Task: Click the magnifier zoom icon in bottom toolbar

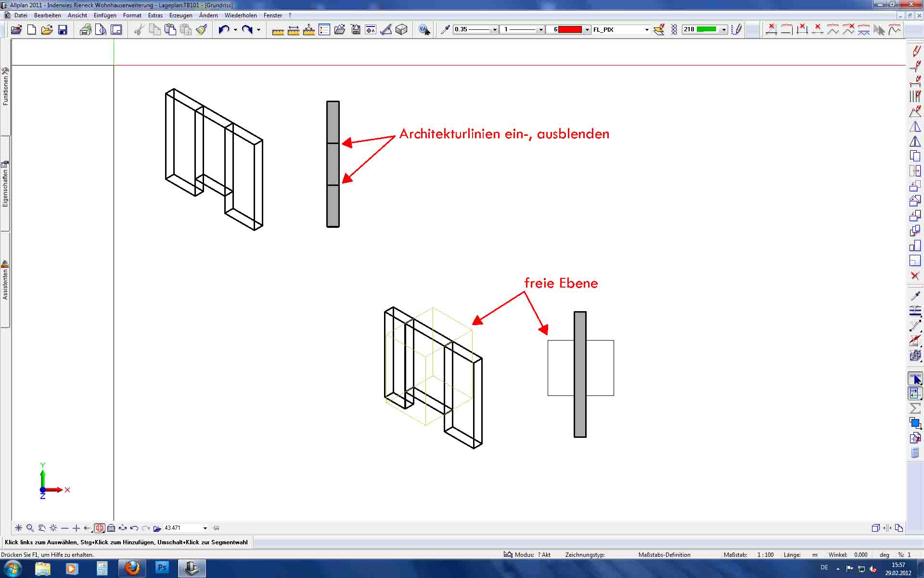Action: 30,528
